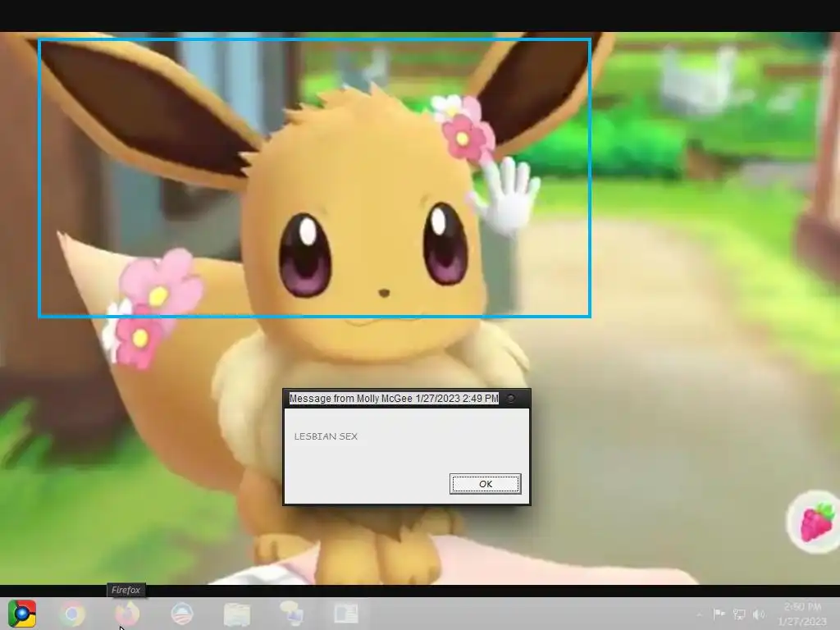Launch Chrome from the taskbar

point(72,614)
